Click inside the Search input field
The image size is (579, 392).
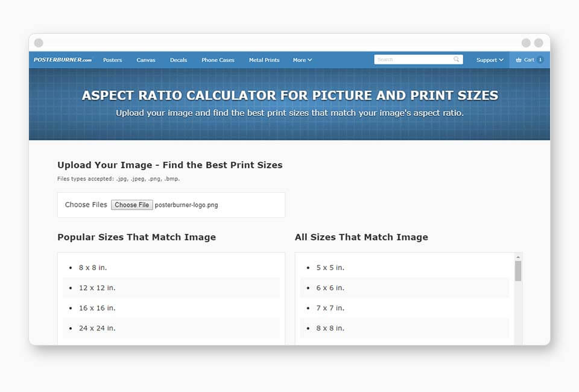pos(414,59)
